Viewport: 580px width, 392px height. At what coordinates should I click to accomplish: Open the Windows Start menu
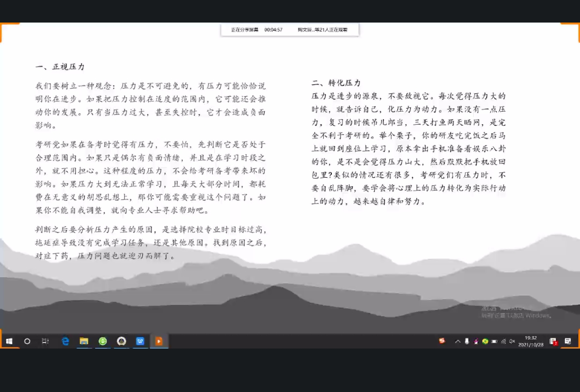pos(9,341)
